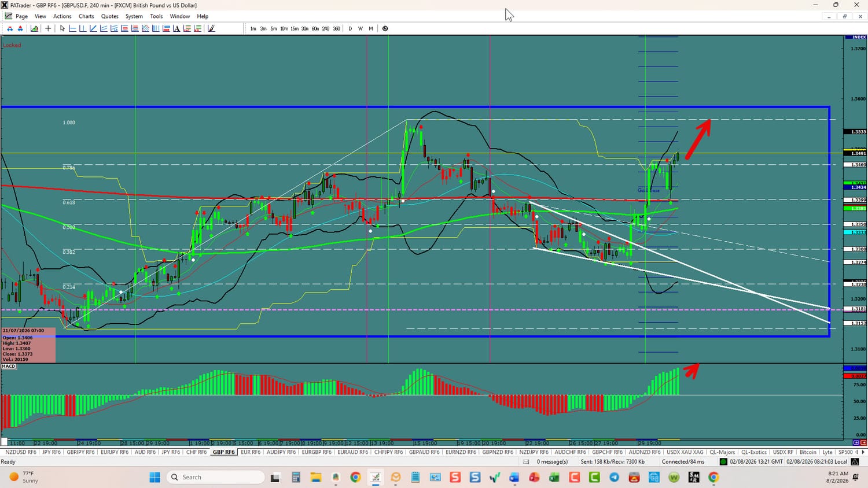Screen dimensions: 868x488
Task: Open the Charts menu
Action: (x=86, y=16)
